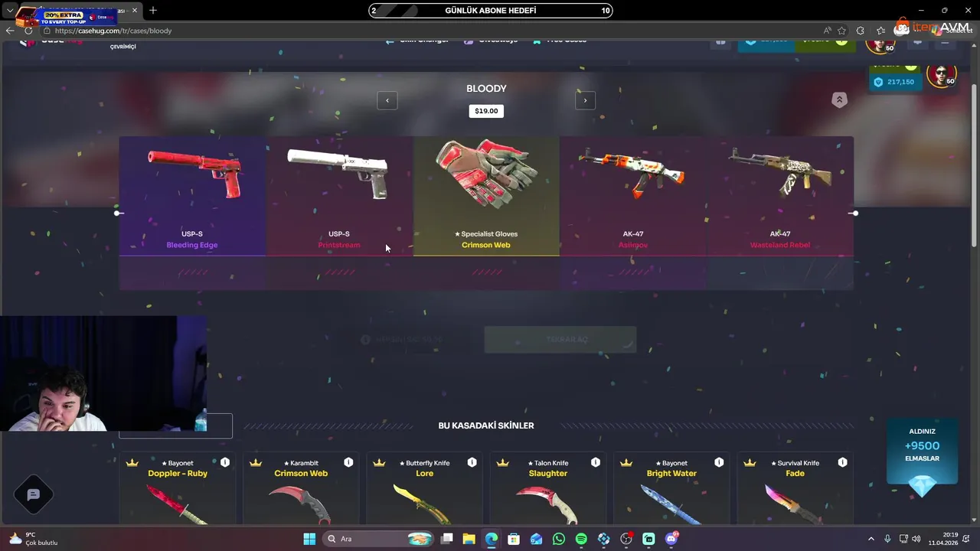
Task: Open File Explorer from the taskbar
Action: click(469, 539)
